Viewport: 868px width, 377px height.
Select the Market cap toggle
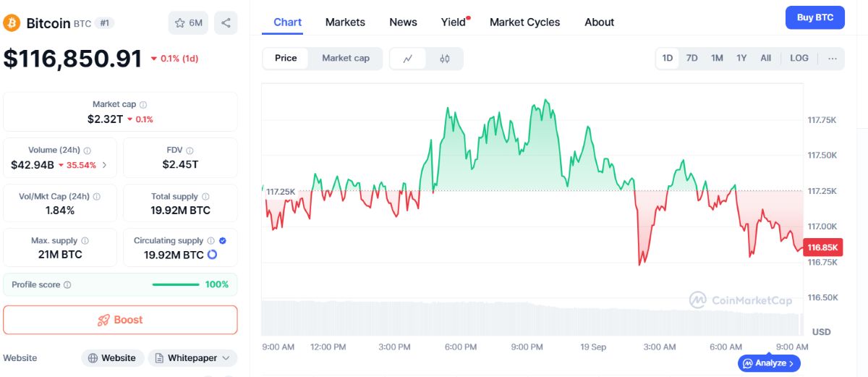[346, 58]
